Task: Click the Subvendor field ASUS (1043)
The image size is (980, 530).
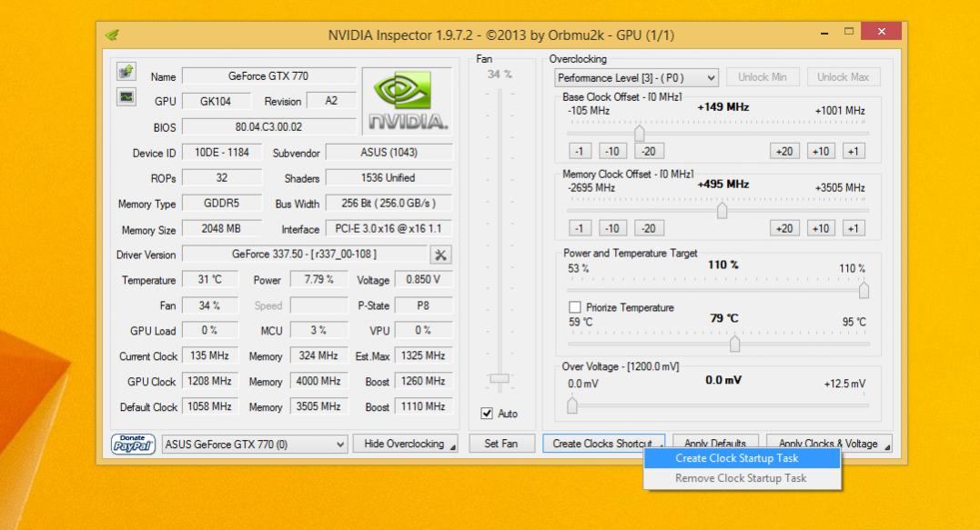Action: click(x=389, y=153)
